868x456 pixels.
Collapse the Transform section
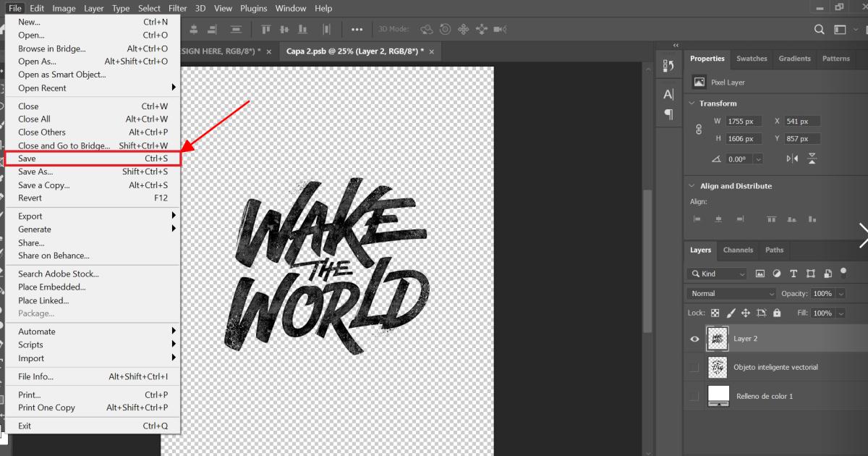(x=692, y=104)
